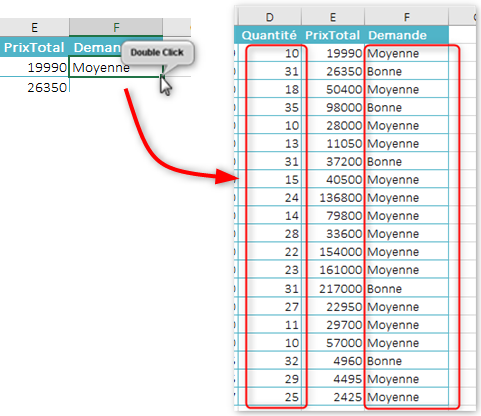
Task: Click Quantité 31 in the 217000 row
Action: (270, 288)
